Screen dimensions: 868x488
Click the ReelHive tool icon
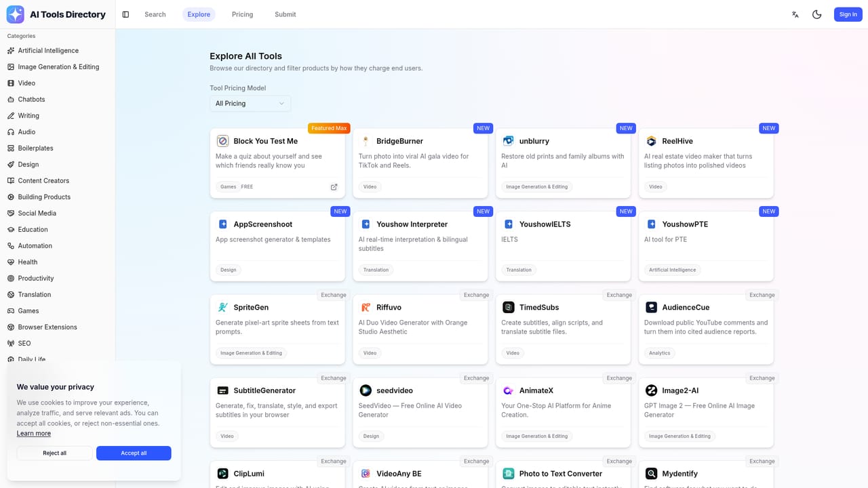[x=651, y=141]
